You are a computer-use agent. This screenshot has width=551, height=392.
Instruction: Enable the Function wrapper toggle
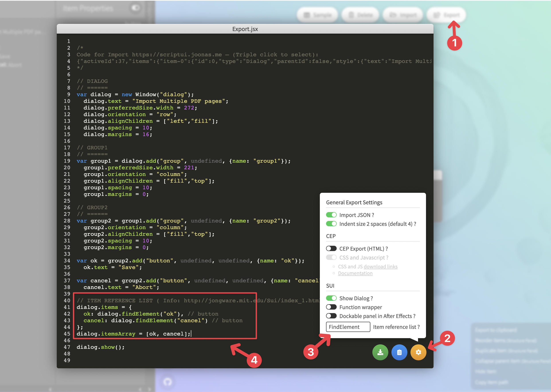[x=331, y=307]
